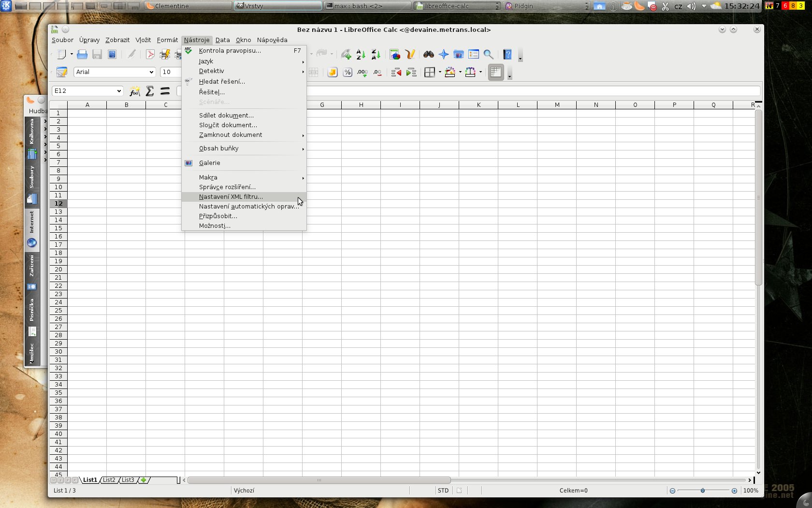Click the Navigator star icon
This screenshot has height=508, width=812.
443,55
